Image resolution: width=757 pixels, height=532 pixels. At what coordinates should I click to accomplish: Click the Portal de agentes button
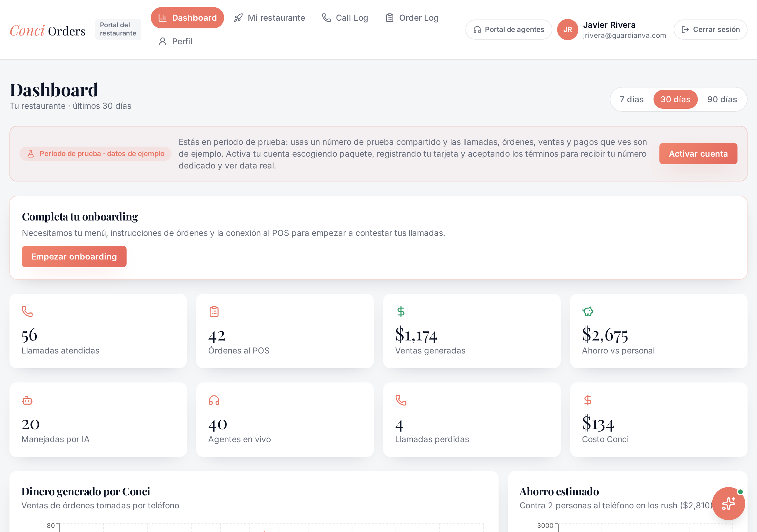[x=509, y=30]
